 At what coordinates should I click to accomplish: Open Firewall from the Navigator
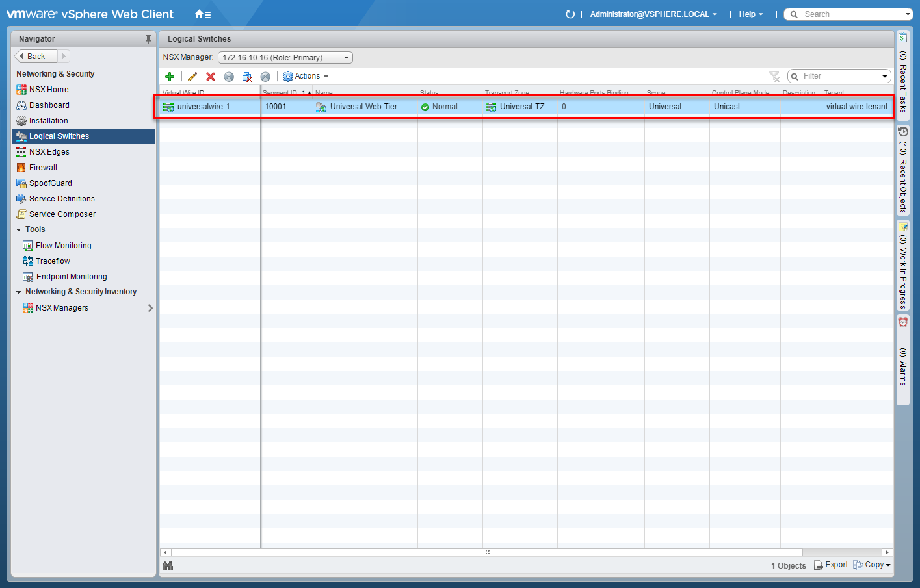pyautogui.click(x=43, y=168)
